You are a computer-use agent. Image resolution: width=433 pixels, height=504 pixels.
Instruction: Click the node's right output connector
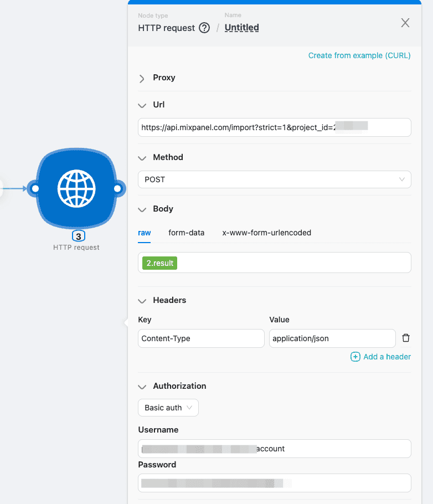point(117,189)
